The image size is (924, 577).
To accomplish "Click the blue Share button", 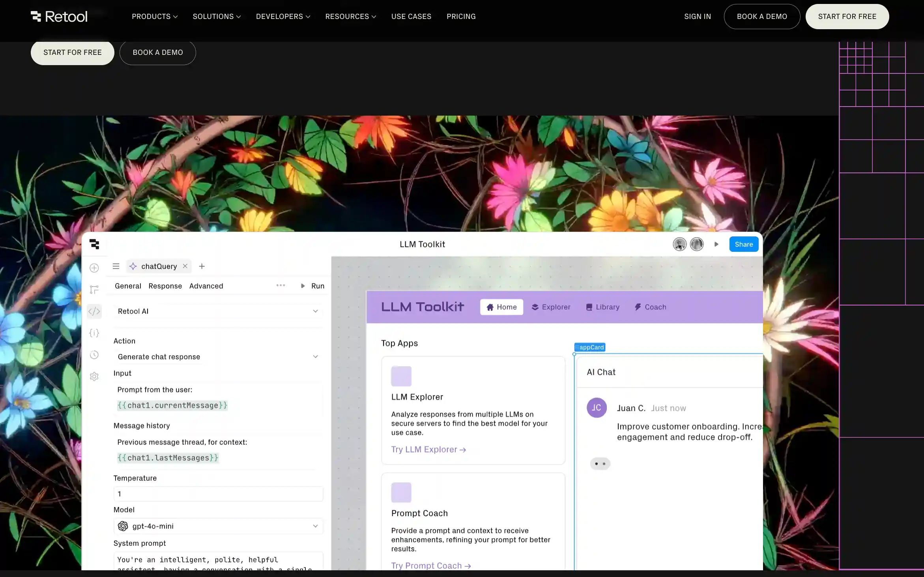I will click(x=744, y=244).
